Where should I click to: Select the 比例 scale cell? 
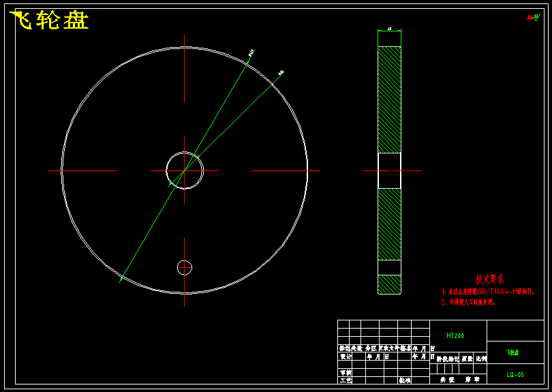point(481,359)
